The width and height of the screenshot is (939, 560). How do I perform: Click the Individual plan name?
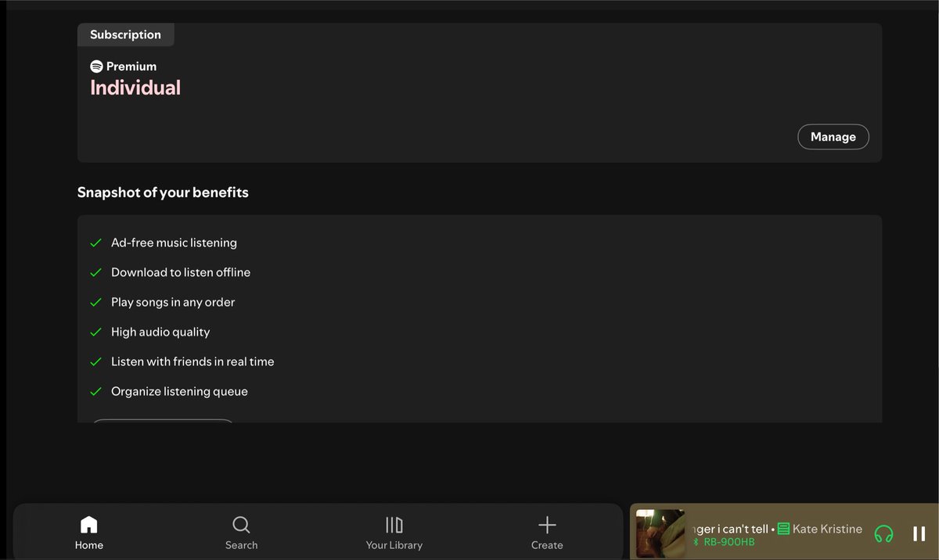pos(135,88)
